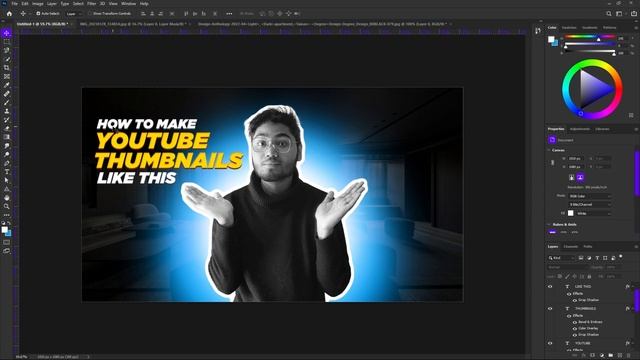The width and height of the screenshot is (640, 360).
Task: Open the 8 Bits/Channel dropdown
Action: coord(590,204)
